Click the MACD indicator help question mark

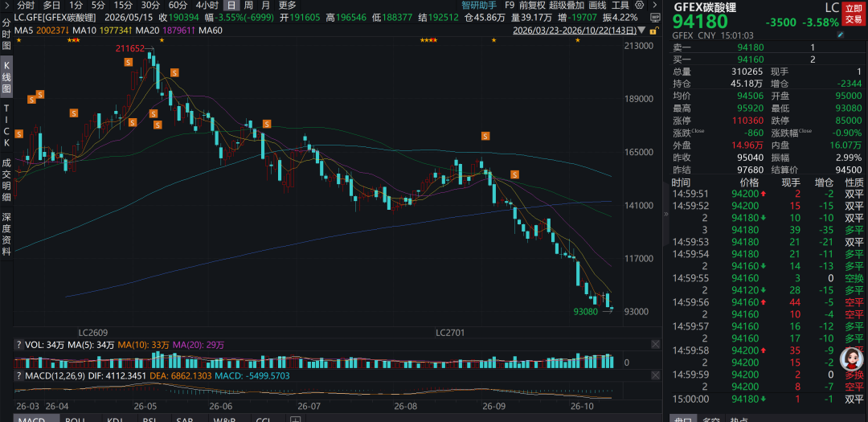click(x=19, y=376)
